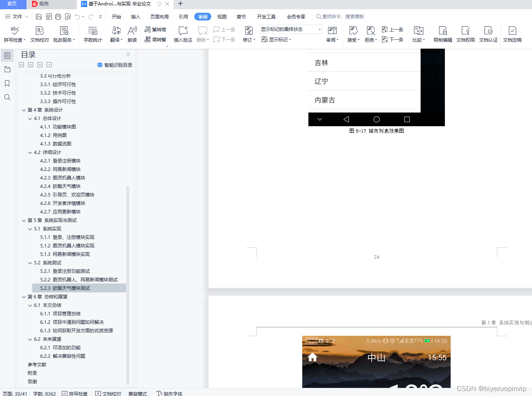Toggle document proofreading in status bar
This screenshot has width=532, height=396.
click(108, 393)
